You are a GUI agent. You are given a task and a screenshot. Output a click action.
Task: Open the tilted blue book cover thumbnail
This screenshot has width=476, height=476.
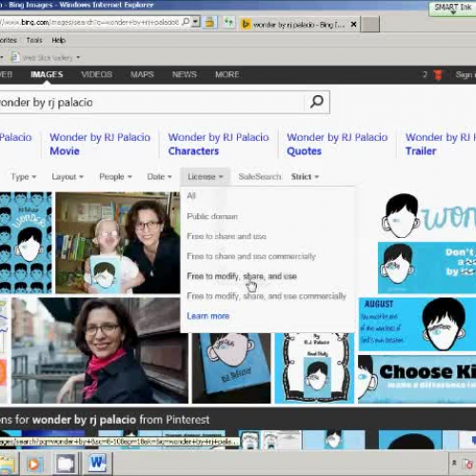(x=231, y=368)
